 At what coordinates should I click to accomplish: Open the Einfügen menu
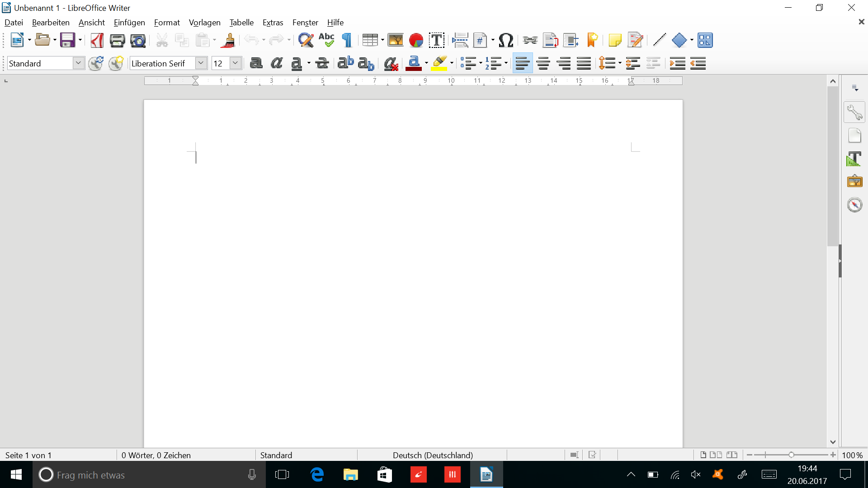click(129, 23)
